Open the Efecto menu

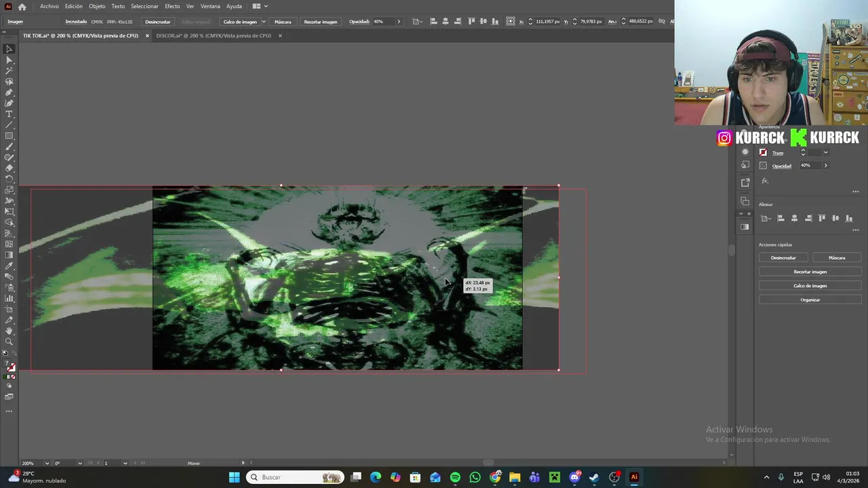click(172, 6)
